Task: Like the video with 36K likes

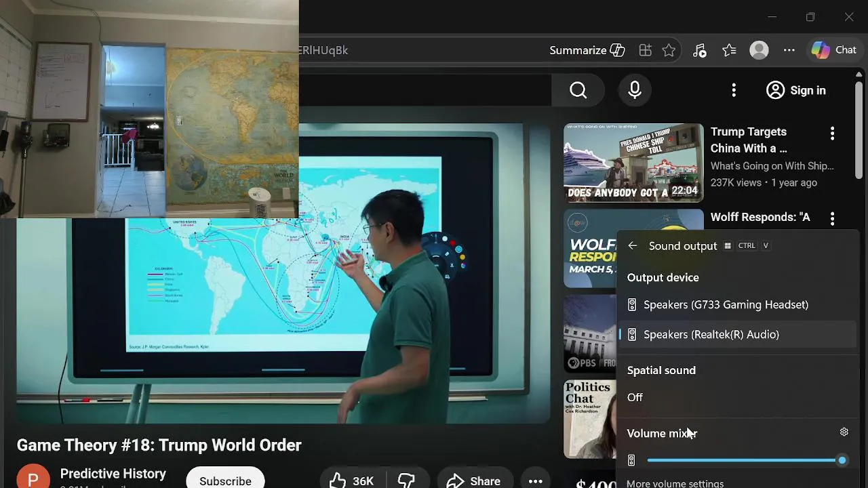Action: [x=351, y=481]
